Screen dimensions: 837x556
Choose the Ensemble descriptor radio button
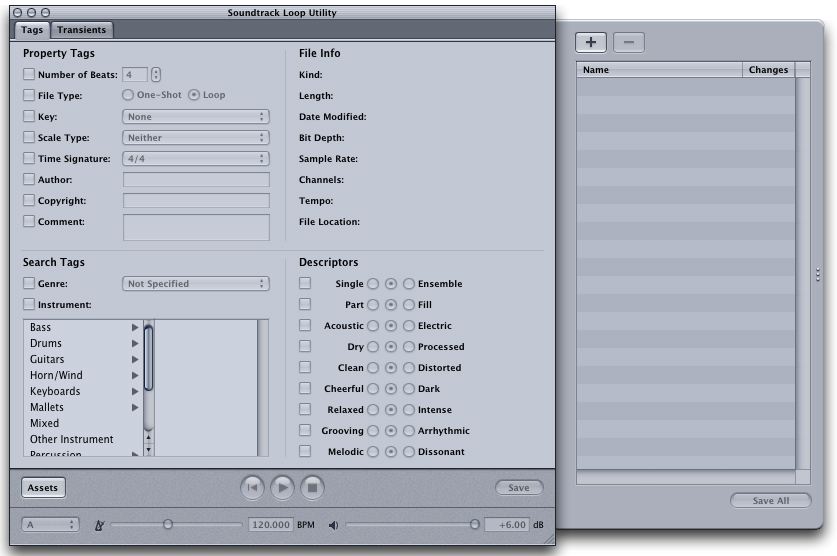click(x=409, y=283)
